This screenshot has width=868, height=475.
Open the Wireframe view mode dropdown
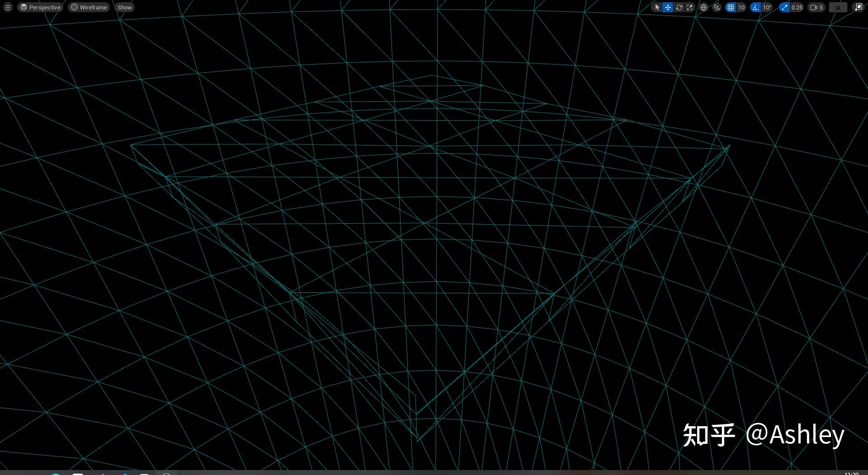pos(89,7)
